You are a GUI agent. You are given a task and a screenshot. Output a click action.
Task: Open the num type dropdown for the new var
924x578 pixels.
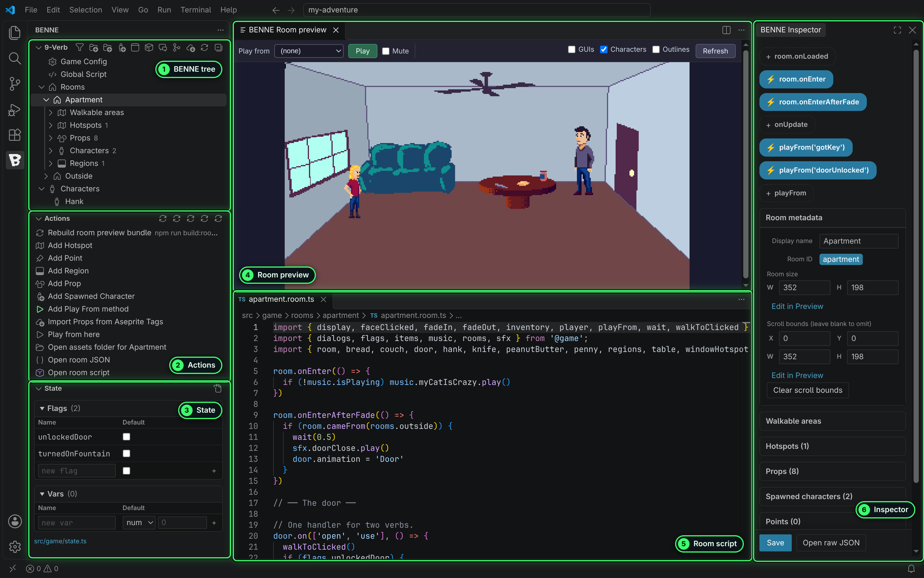139,523
